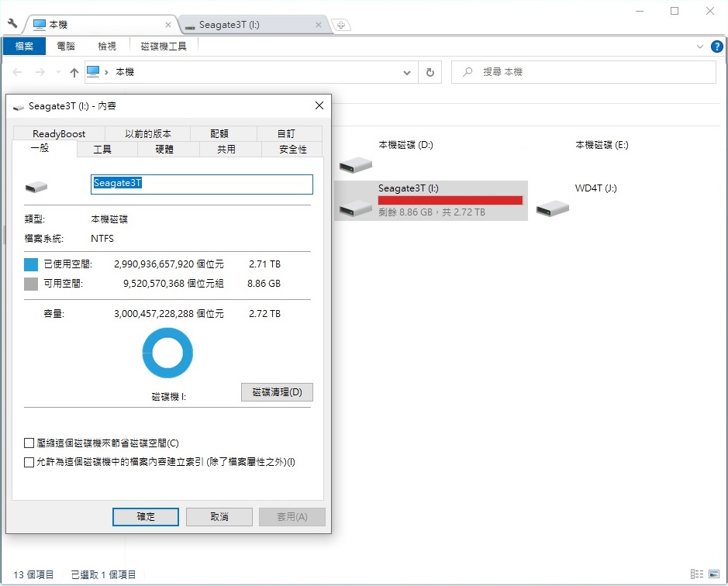728x586 pixels.
Task: Open recent locations dropdown arrow
Action: point(58,72)
